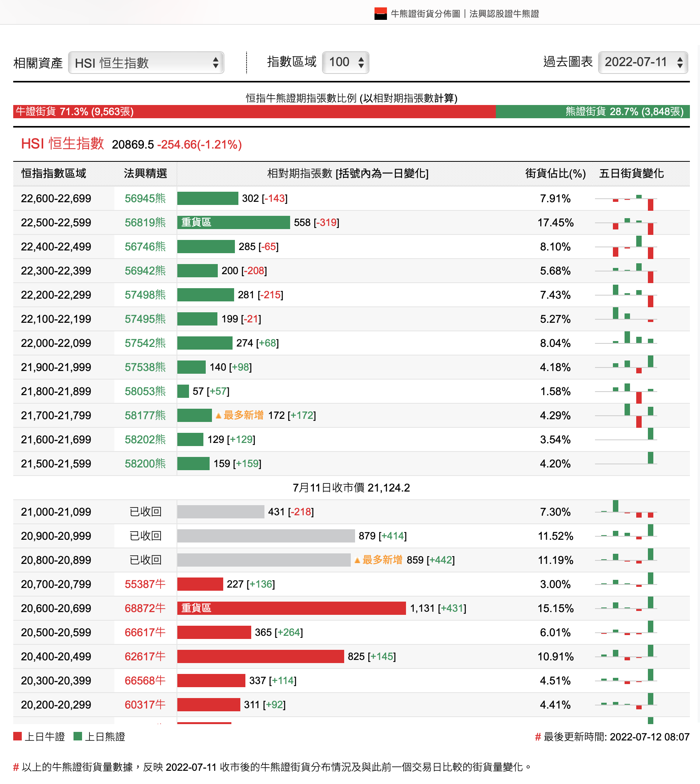700x784 pixels.
Task: Click the 15.15% share value
Action: coord(555,608)
